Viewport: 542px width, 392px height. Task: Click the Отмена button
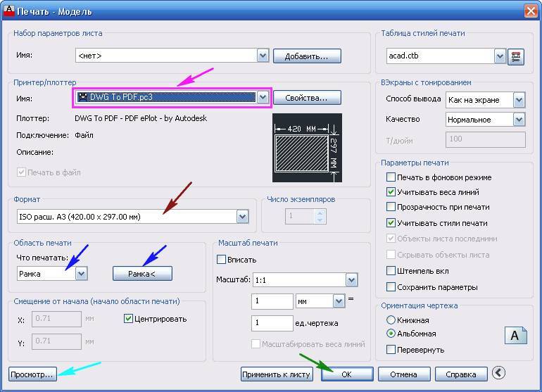coord(404,374)
